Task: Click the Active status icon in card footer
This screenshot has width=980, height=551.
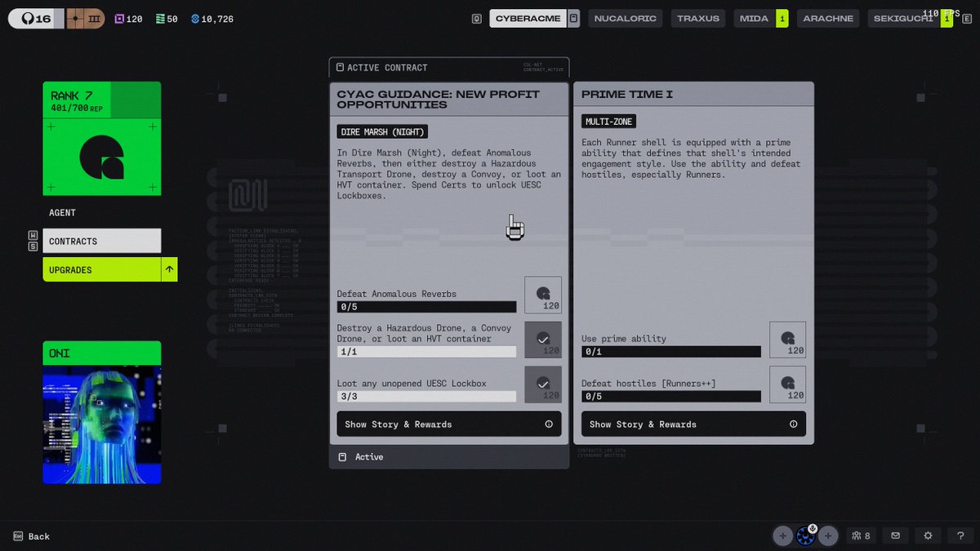Action: click(342, 457)
